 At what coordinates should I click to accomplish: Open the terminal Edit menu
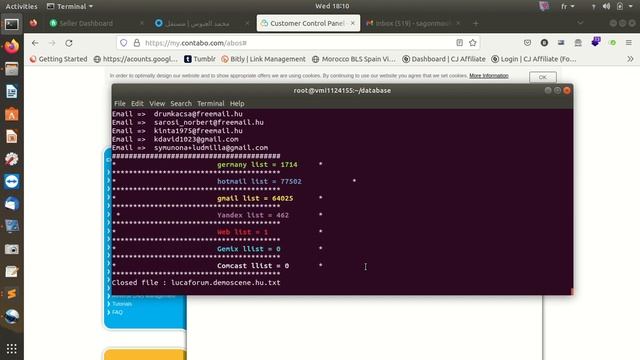coord(137,104)
